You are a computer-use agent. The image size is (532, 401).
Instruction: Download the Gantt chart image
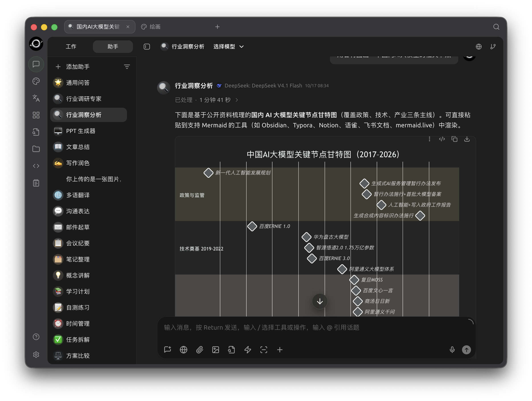(x=467, y=139)
